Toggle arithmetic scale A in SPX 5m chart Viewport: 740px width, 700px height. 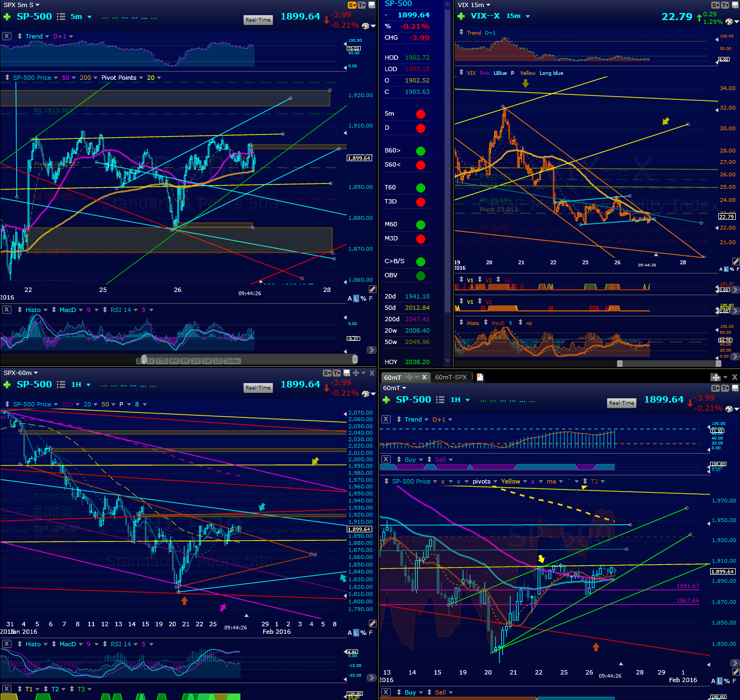350,298
